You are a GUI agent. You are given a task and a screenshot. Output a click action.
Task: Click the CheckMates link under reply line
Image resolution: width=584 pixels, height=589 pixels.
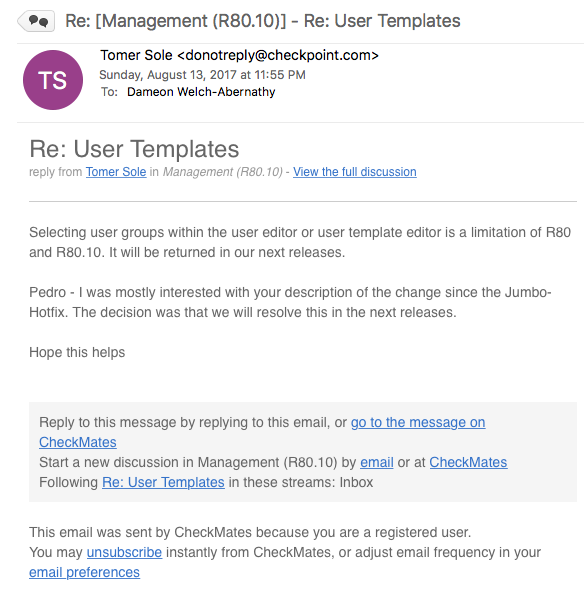(78, 442)
